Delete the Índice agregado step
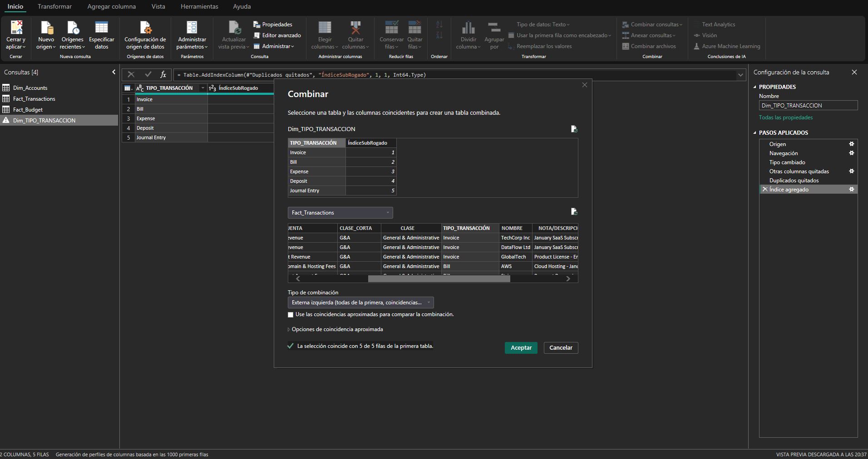This screenshot has width=868, height=459. (765, 190)
